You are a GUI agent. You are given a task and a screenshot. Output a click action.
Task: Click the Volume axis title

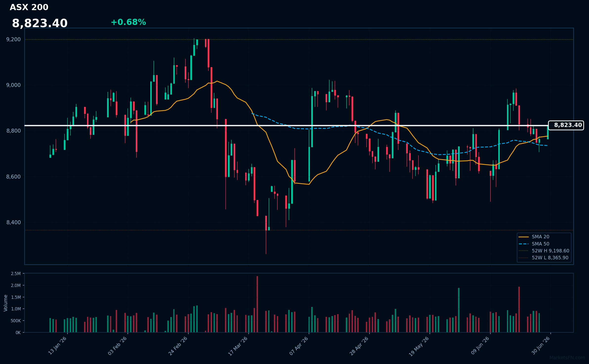(6, 303)
